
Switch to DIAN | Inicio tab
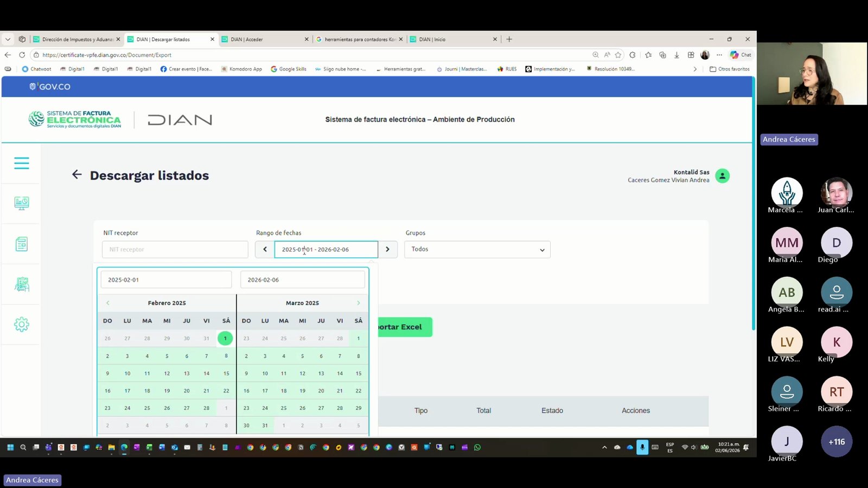[454, 39]
